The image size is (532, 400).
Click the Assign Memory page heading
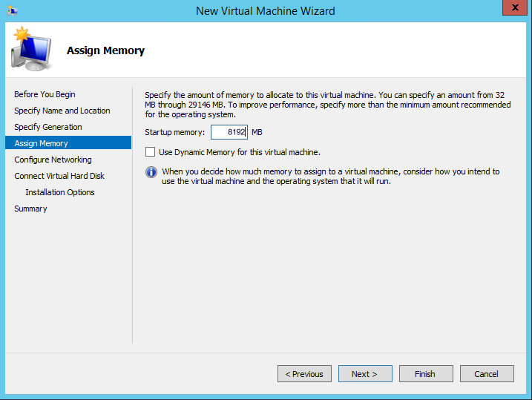click(105, 50)
